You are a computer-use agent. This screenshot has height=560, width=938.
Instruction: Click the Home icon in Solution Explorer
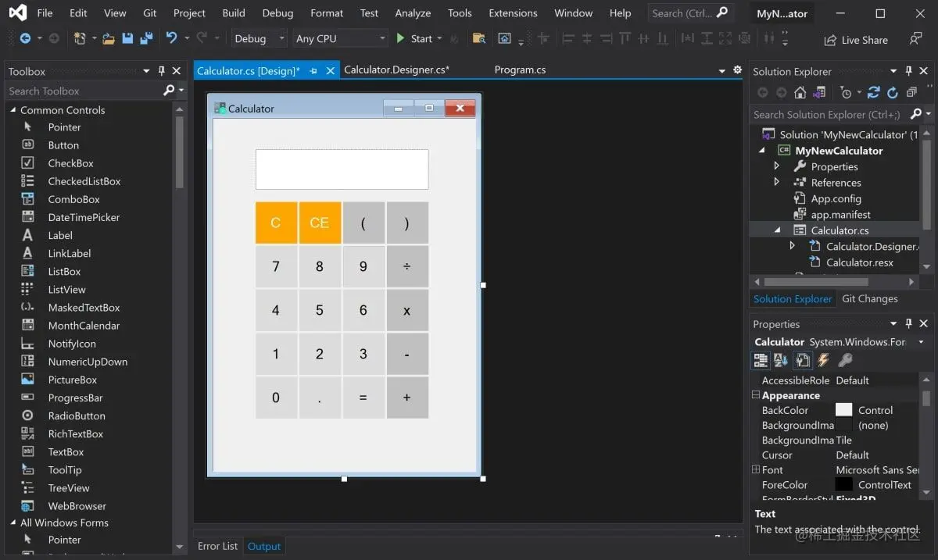800,93
